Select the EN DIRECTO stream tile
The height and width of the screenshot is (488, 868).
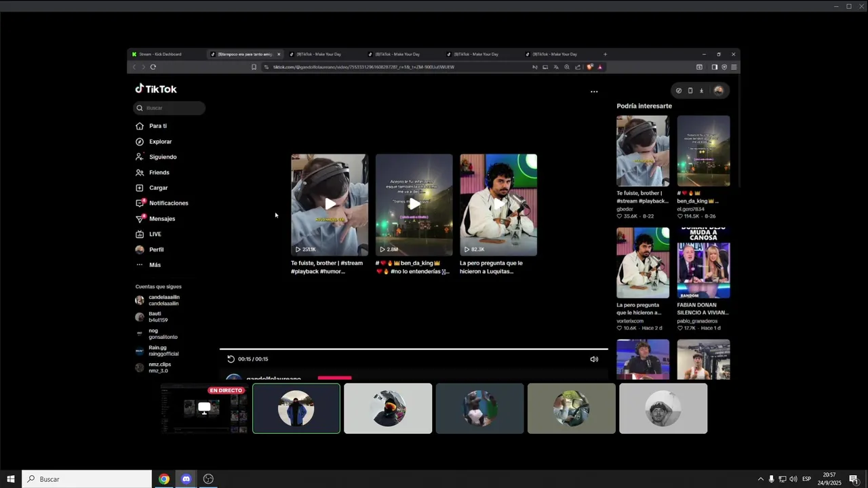(204, 409)
